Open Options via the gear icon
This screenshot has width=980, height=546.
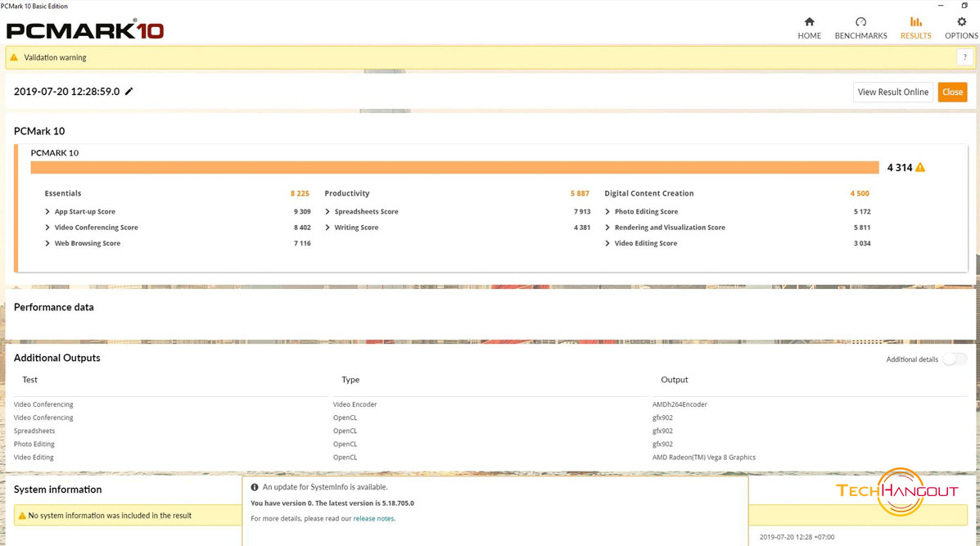tap(961, 22)
